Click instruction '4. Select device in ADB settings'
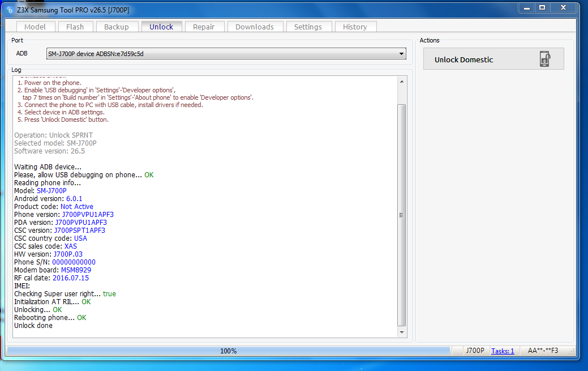The height and width of the screenshot is (371, 588). coord(61,112)
